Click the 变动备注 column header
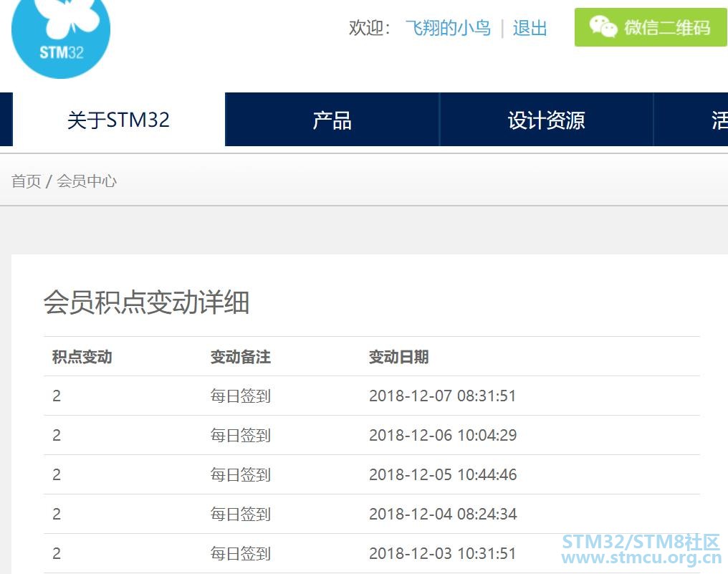 240,357
